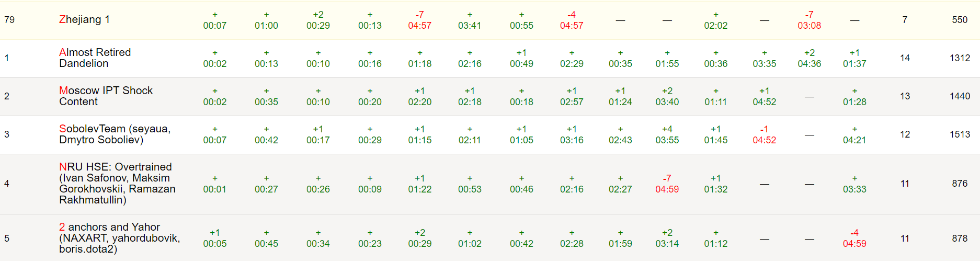Select NRU HSE's + 03:33 accepted result

pos(854,184)
